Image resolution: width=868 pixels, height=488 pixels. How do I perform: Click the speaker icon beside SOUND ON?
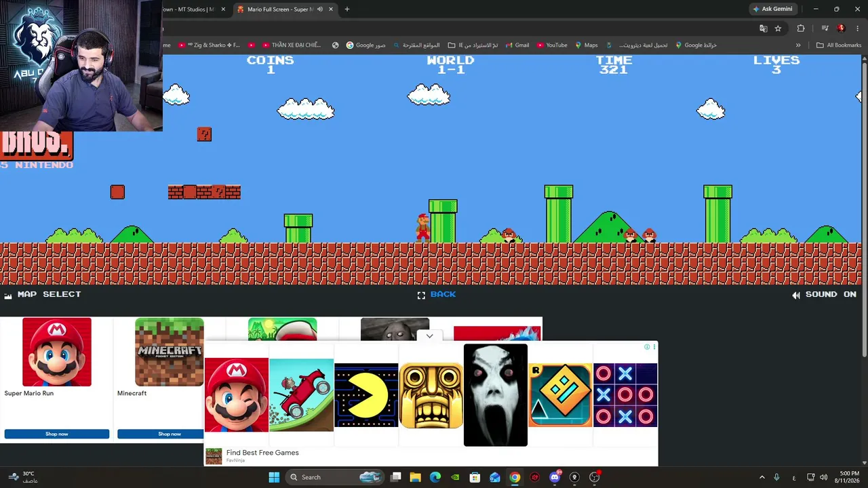[x=796, y=295]
